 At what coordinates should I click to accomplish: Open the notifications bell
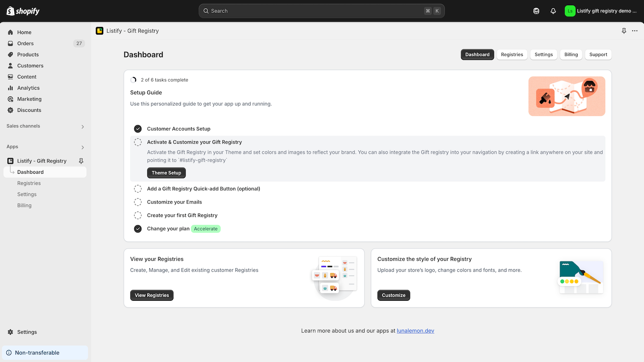(553, 11)
